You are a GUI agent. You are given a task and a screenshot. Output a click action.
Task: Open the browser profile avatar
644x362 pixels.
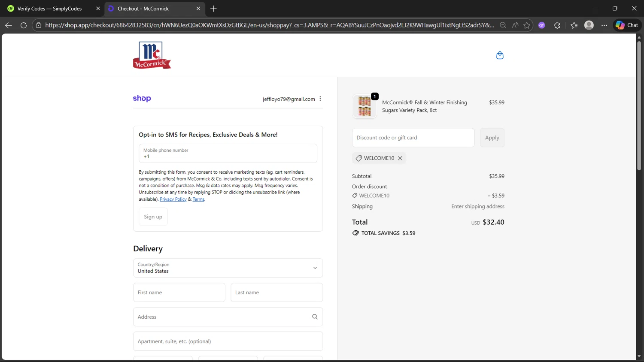(589, 25)
